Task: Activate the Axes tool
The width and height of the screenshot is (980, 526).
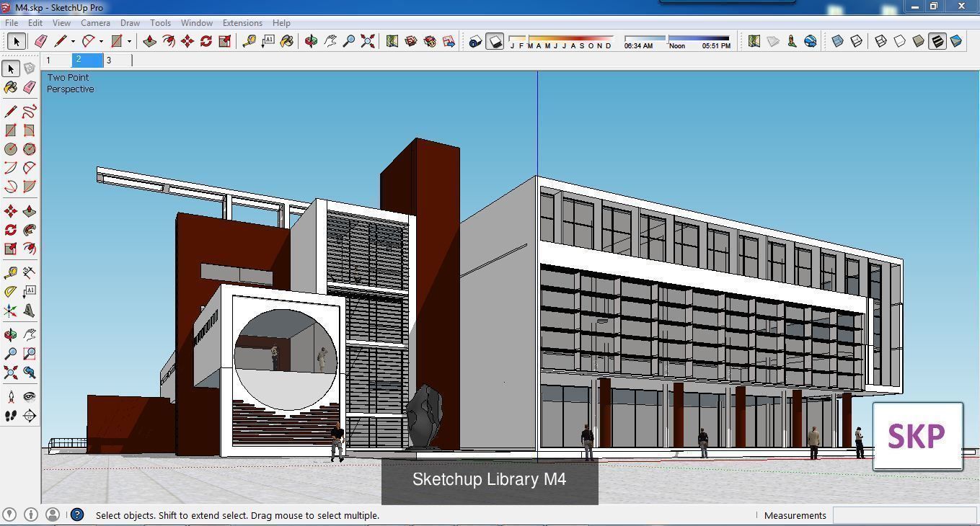Action: [11, 311]
